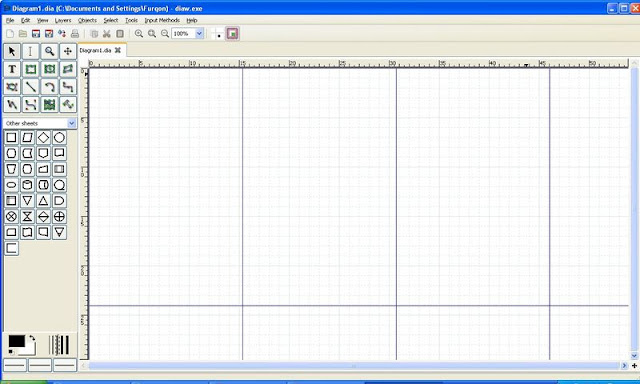Select the Polygon drawing tool

68,69
